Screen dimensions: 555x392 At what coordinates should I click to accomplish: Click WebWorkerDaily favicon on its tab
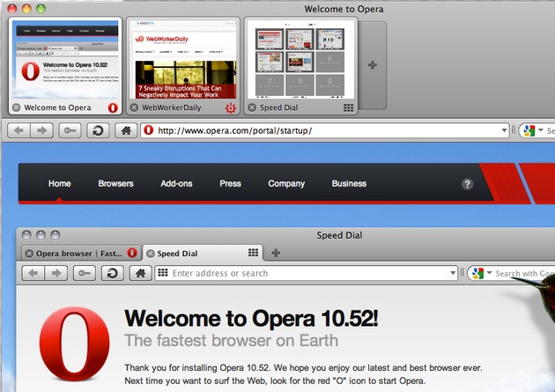[x=231, y=107]
